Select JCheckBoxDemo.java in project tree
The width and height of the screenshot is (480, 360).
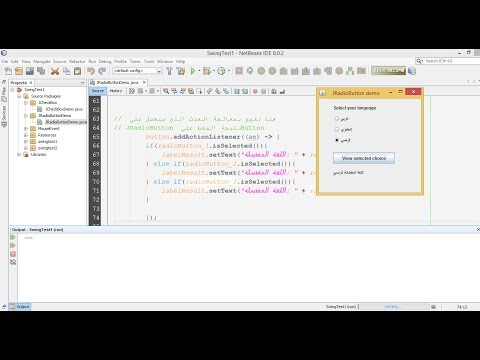(64, 109)
